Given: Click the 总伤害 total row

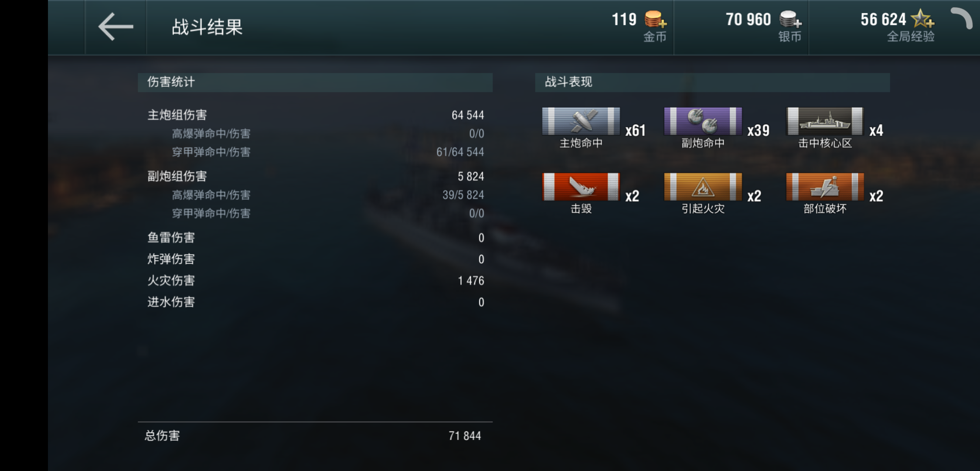Looking at the screenshot, I should (313, 436).
